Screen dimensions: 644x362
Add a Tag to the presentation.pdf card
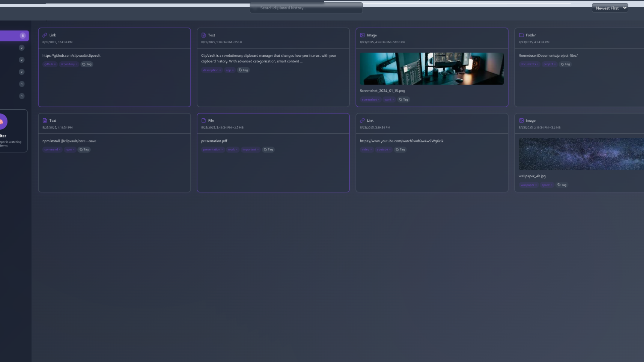(x=268, y=150)
